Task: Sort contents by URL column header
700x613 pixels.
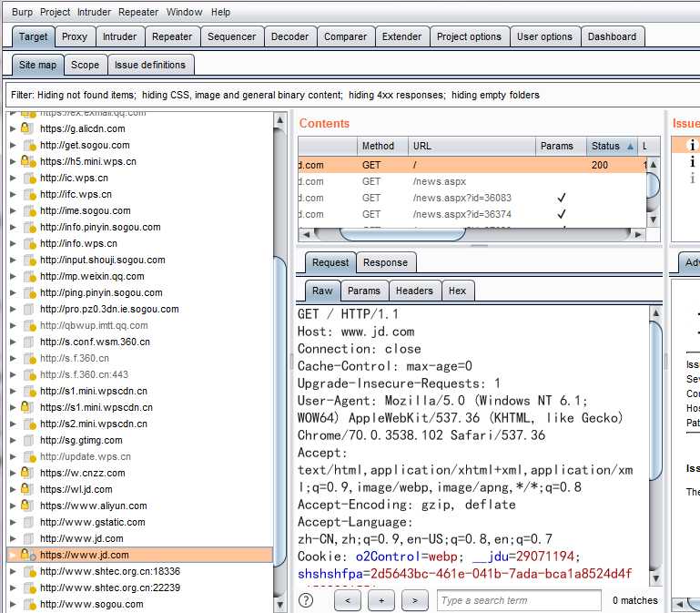Action: click(472, 146)
